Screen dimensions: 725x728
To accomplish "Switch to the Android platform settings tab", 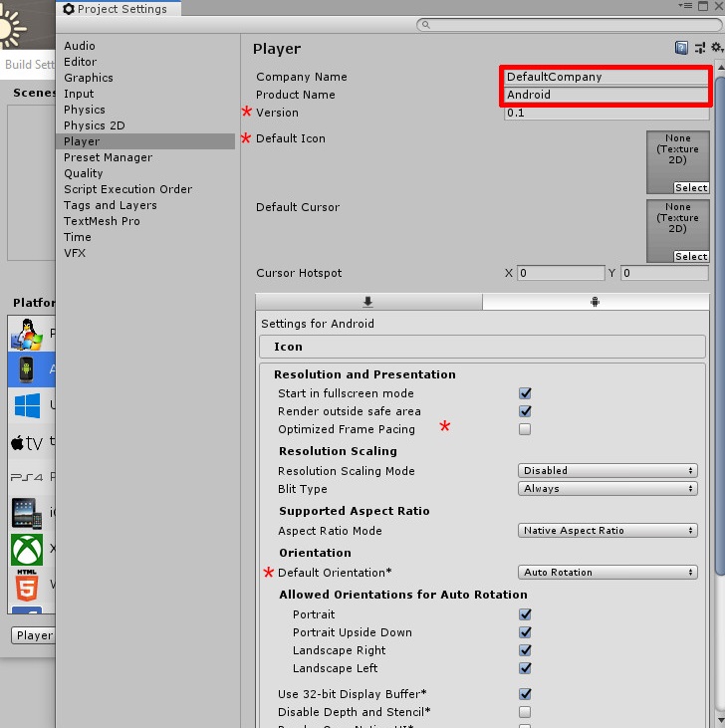I will 595,302.
